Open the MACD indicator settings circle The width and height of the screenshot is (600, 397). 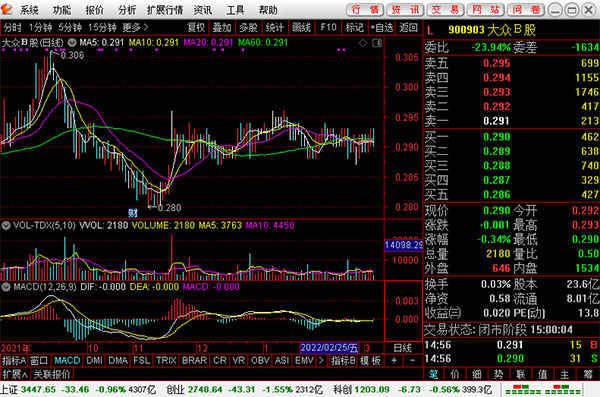[6, 286]
